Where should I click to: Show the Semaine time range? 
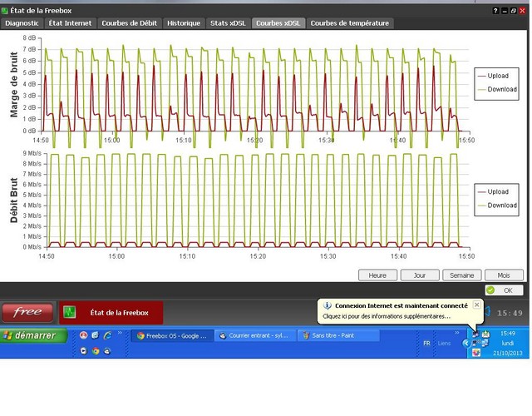[462, 275]
